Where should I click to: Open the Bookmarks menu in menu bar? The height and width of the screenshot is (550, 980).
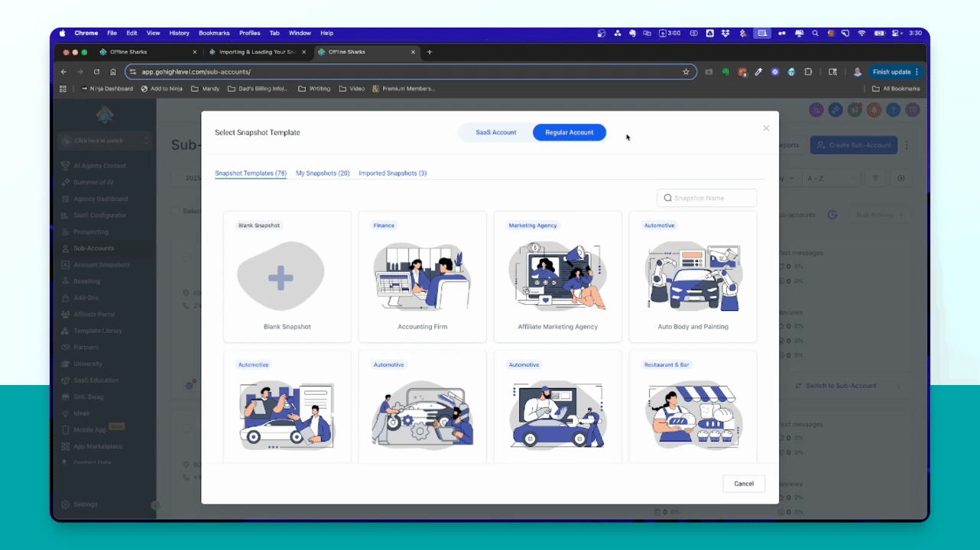214,34
